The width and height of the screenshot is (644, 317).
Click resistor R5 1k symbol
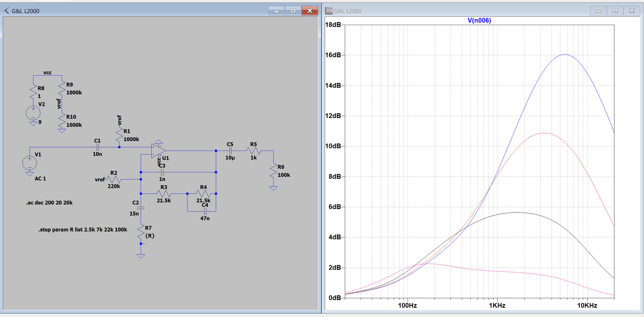tap(254, 150)
